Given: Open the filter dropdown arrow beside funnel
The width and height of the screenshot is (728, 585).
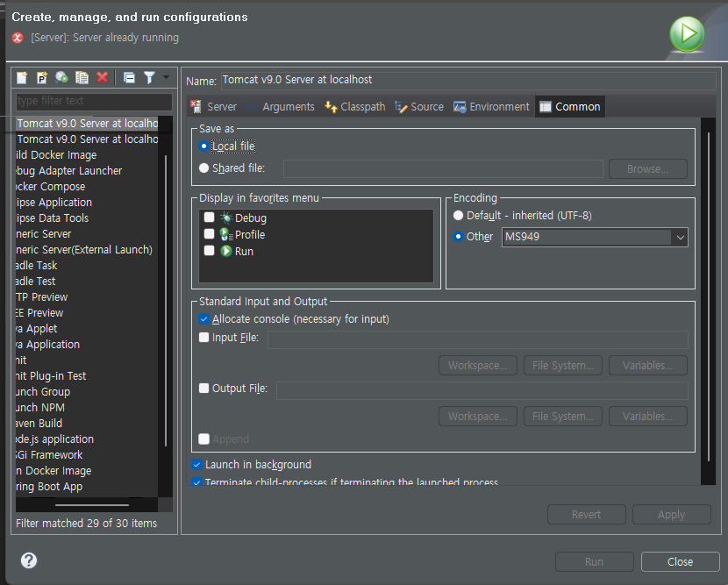Looking at the screenshot, I should 167,77.
